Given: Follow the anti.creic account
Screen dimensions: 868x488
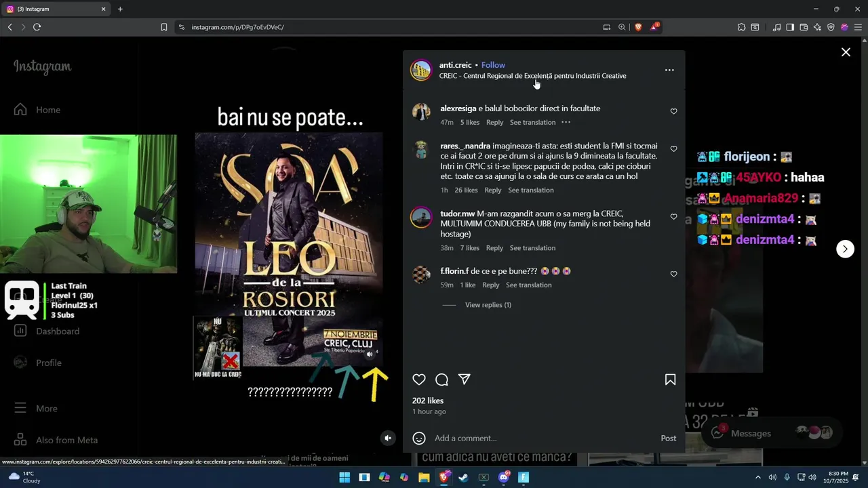Looking at the screenshot, I should point(493,65).
